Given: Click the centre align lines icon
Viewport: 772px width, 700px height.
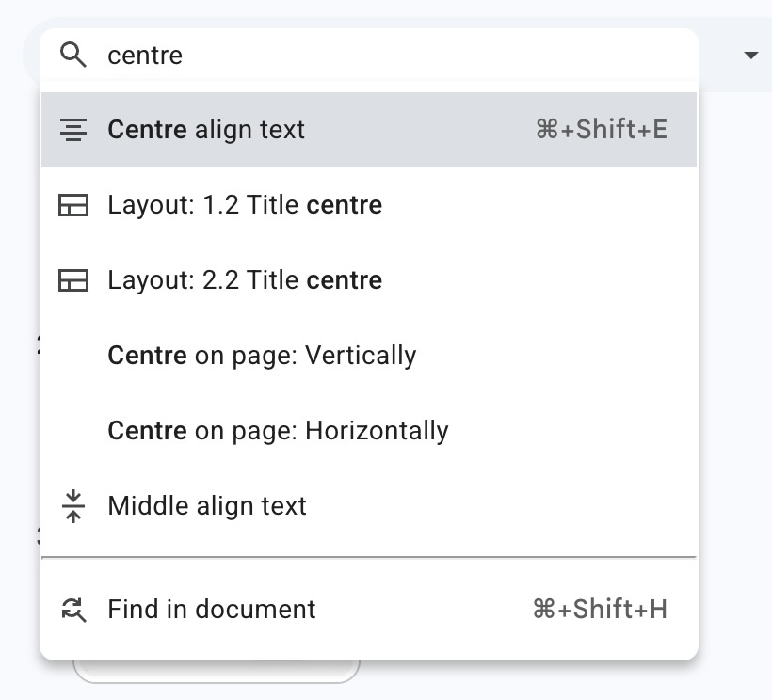Looking at the screenshot, I should pyautogui.click(x=73, y=130).
